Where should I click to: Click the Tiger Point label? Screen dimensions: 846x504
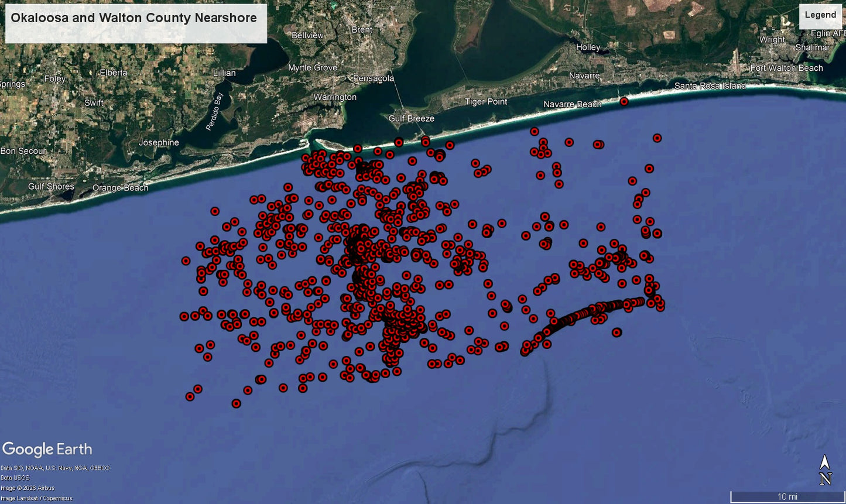(486, 102)
